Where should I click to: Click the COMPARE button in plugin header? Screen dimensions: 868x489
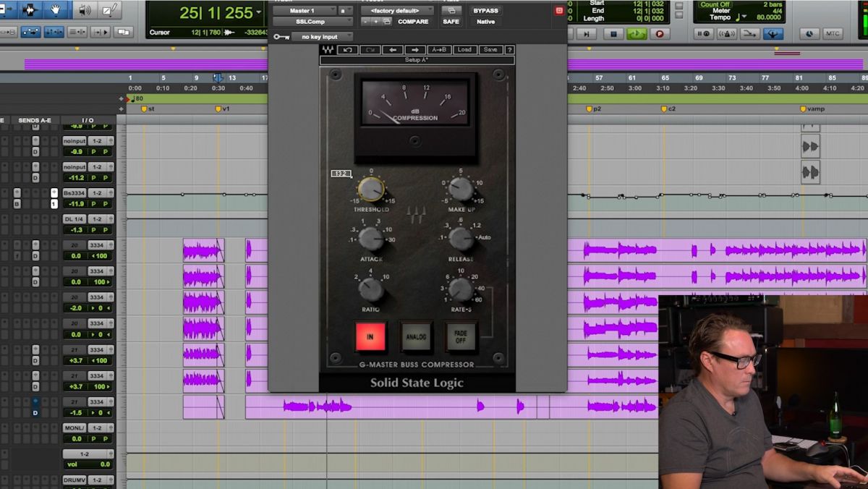[x=414, y=20]
